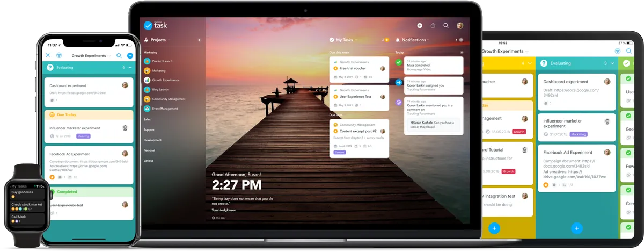Expand the Sales project group
The width and height of the screenshot is (644, 252).
pyautogui.click(x=147, y=119)
